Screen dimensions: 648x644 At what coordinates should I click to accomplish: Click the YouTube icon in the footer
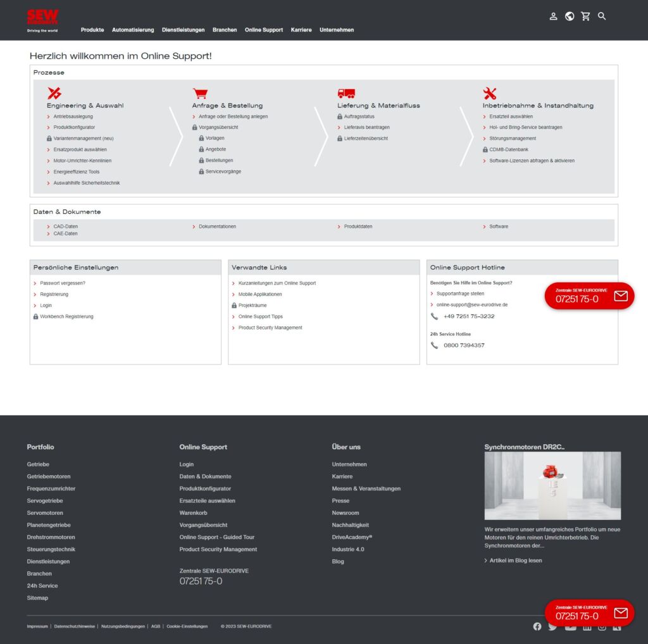(x=570, y=626)
